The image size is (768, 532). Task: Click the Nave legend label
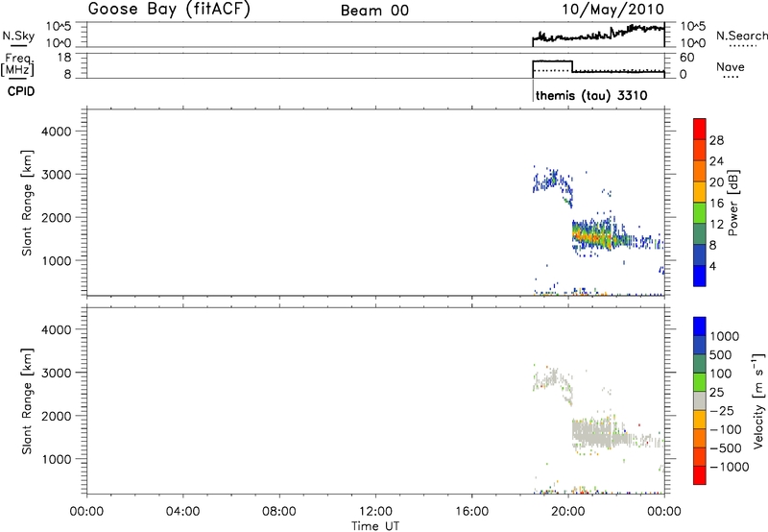pyautogui.click(x=731, y=66)
